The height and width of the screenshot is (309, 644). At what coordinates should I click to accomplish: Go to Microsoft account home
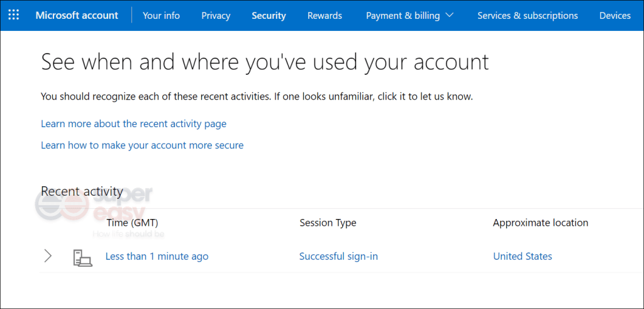[77, 16]
